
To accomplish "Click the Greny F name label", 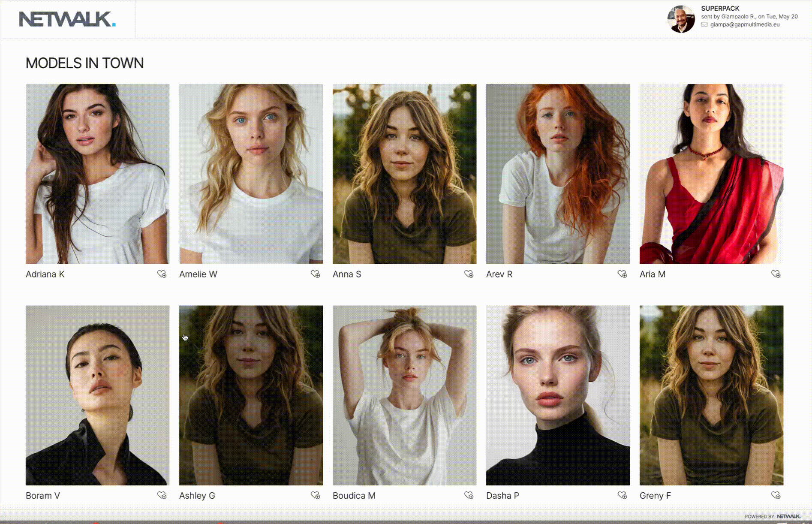I will (655, 495).
